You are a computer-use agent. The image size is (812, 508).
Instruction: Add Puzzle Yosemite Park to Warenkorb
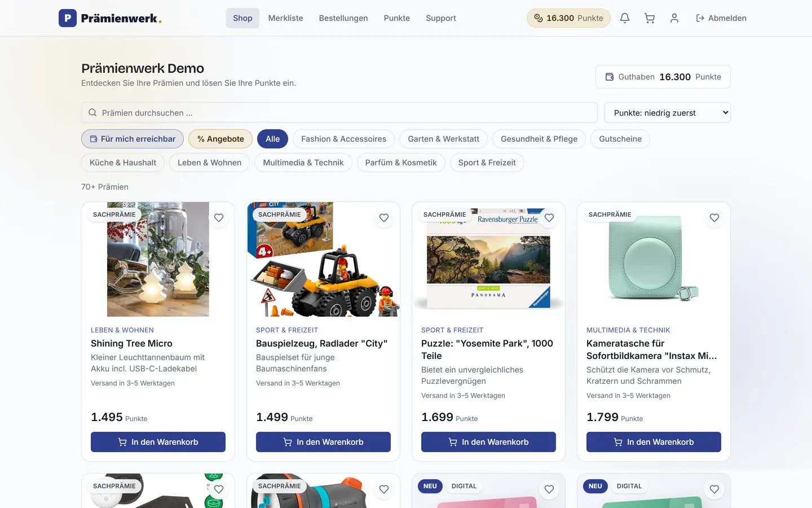coord(488,442)
